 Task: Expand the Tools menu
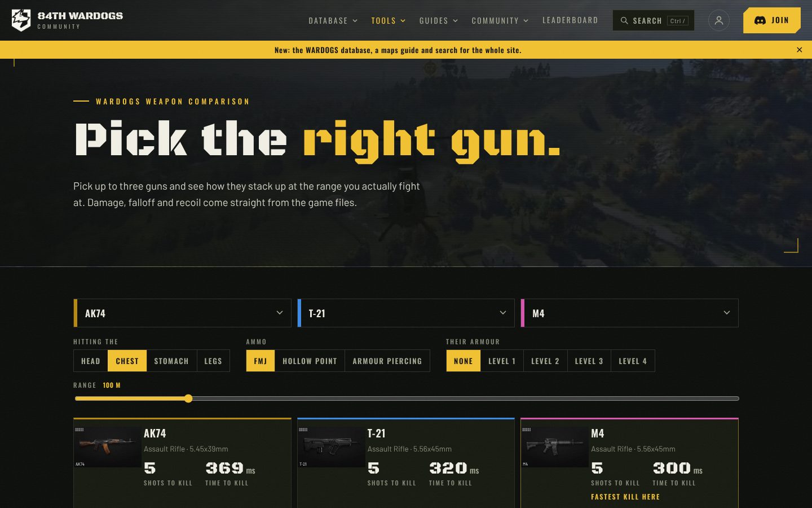coord(389,21)
